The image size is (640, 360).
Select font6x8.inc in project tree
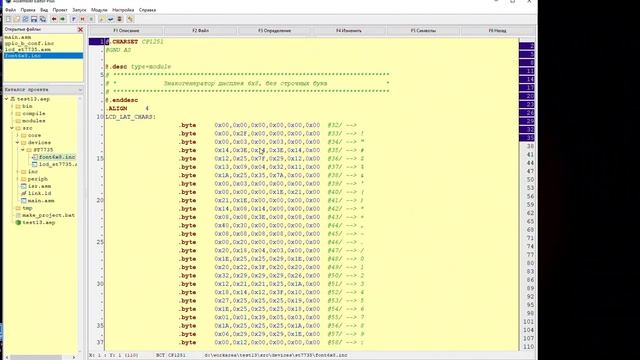click(57, 157)
